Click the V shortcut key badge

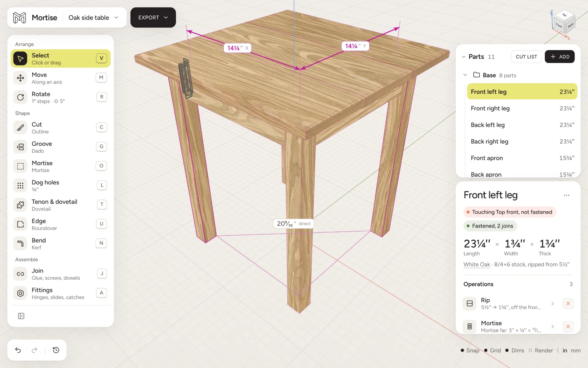[x=101, y=58]
